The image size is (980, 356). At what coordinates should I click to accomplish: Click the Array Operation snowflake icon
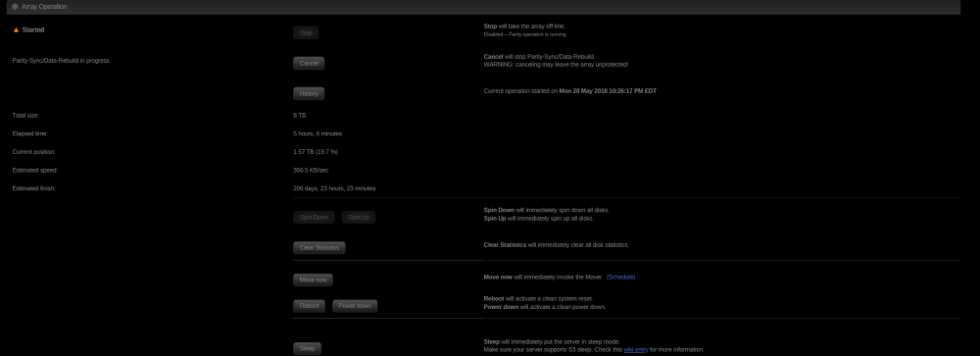[15, 6]
